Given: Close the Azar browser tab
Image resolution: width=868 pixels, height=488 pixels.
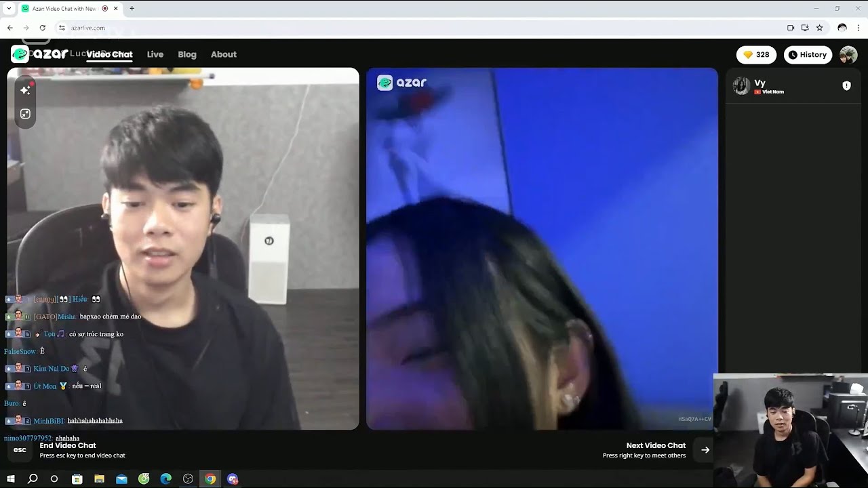Looking at the screenshot, I should (x=116, y=9).
